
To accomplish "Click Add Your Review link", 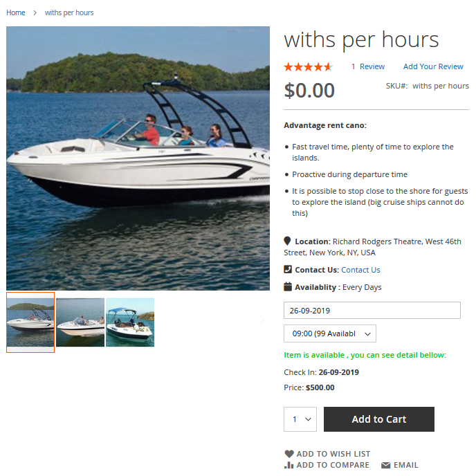I will pos(433,66).
